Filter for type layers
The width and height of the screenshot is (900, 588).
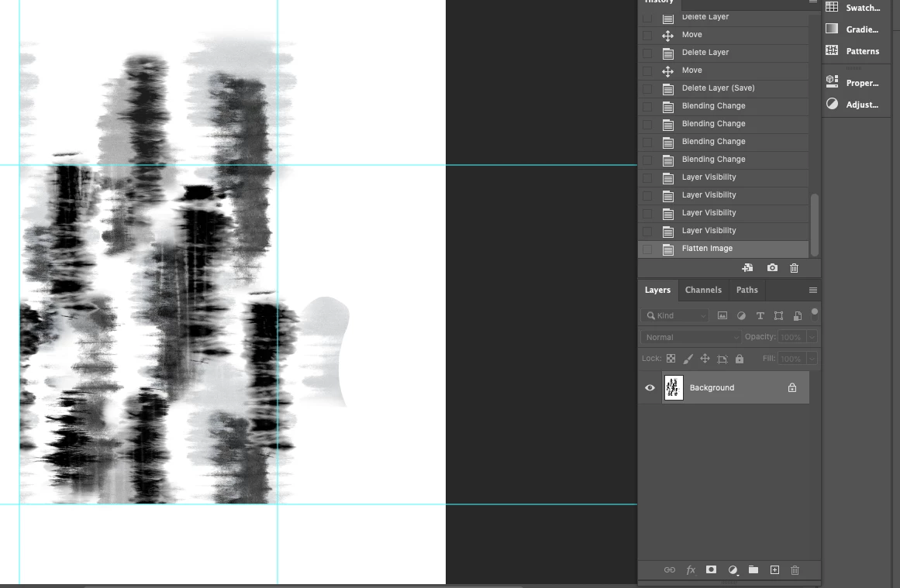tap(760, 315)
